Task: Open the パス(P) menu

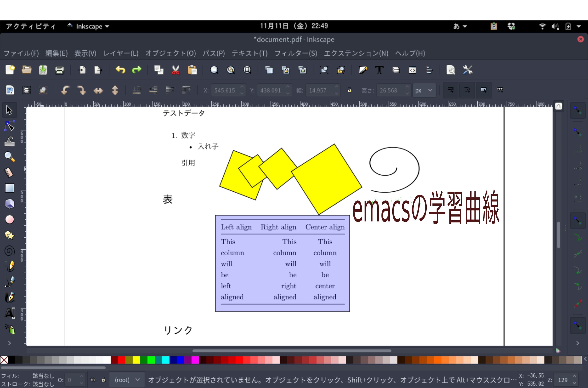Action: 214,53
